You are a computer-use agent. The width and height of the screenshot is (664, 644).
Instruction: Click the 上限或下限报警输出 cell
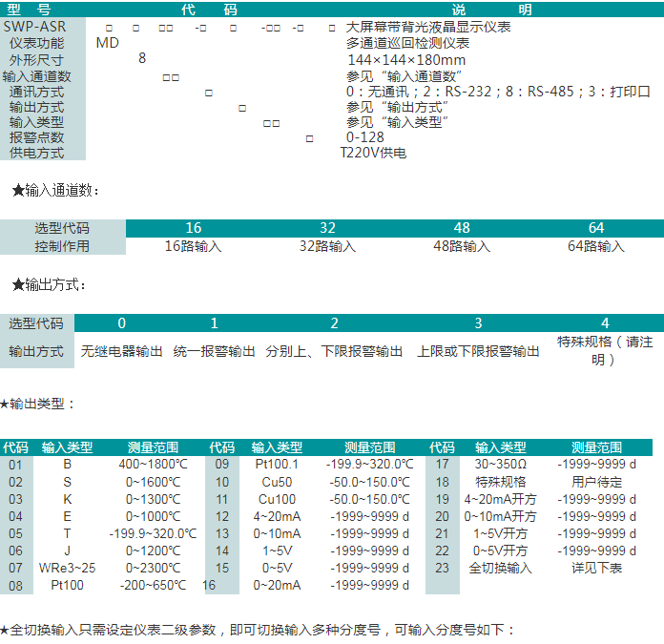(x=478, y=351)
